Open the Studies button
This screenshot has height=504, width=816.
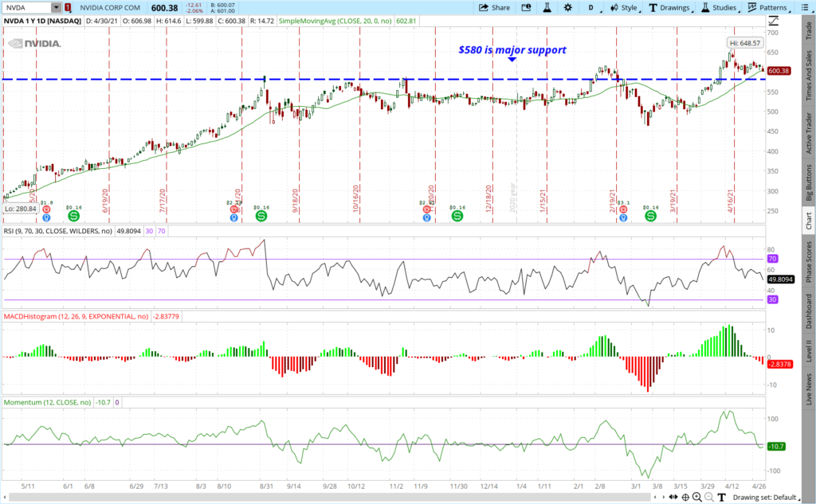(x=720, y=7)
